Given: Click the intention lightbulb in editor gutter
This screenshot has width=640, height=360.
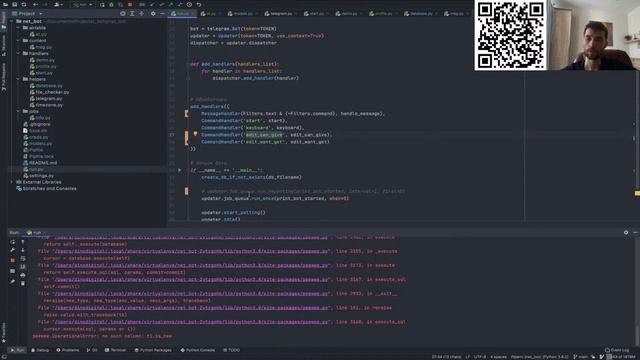Looking at the screenshot, I should tap(195, 133).
